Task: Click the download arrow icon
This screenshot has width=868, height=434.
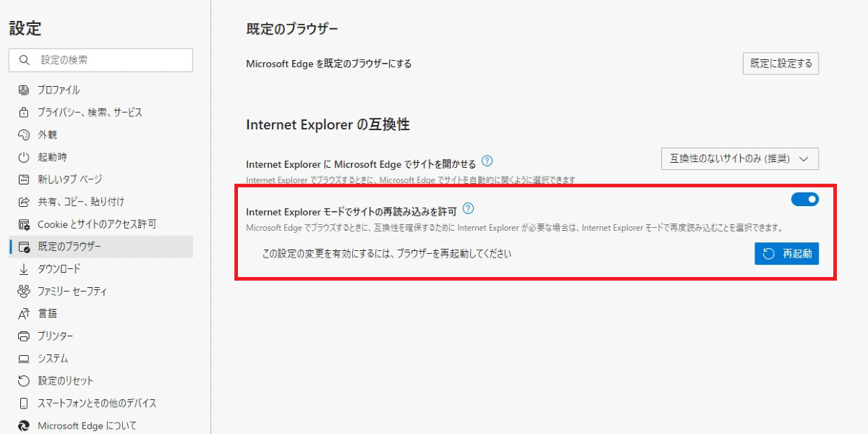Action: 24,269
